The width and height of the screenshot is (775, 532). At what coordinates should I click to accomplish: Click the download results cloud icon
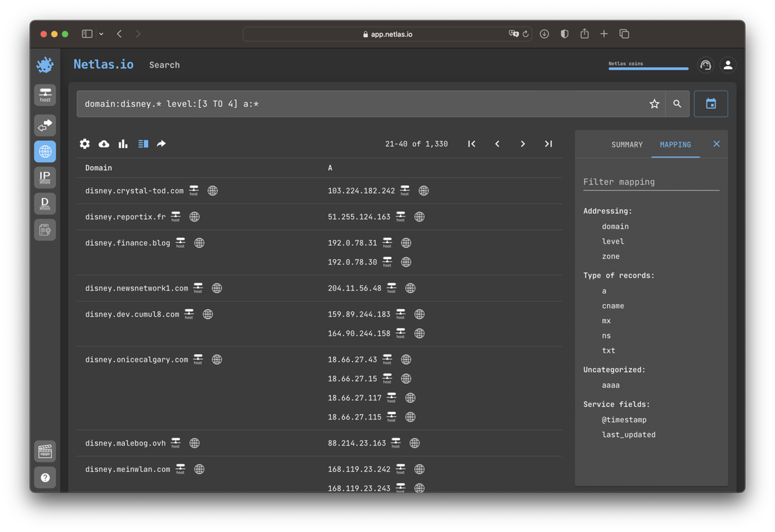point(104,144)
